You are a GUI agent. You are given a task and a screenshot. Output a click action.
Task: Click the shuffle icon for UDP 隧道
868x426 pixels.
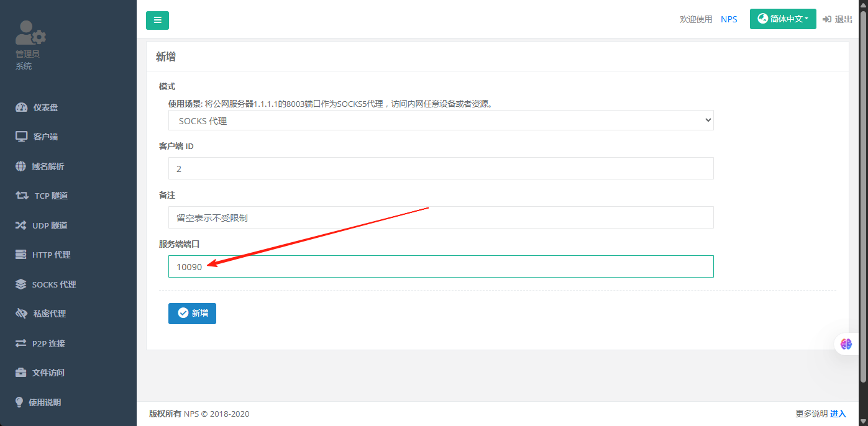click(21, 225)
